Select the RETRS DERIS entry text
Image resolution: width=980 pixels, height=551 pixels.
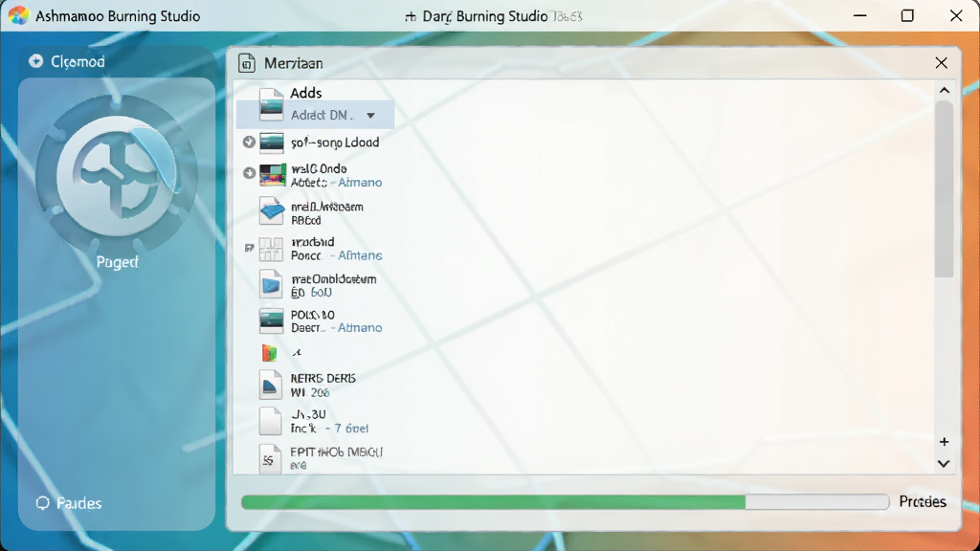click(323, 379)
